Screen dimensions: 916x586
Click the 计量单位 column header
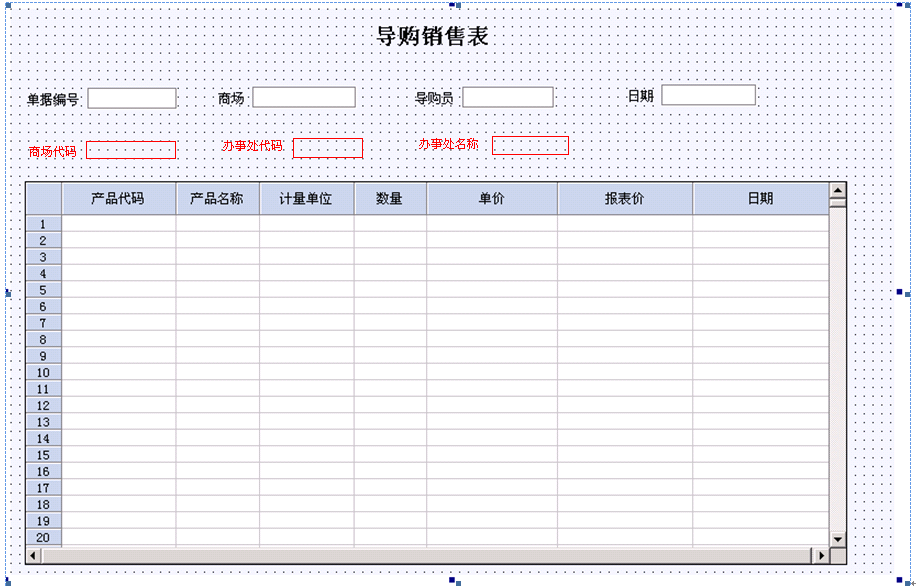306,198
